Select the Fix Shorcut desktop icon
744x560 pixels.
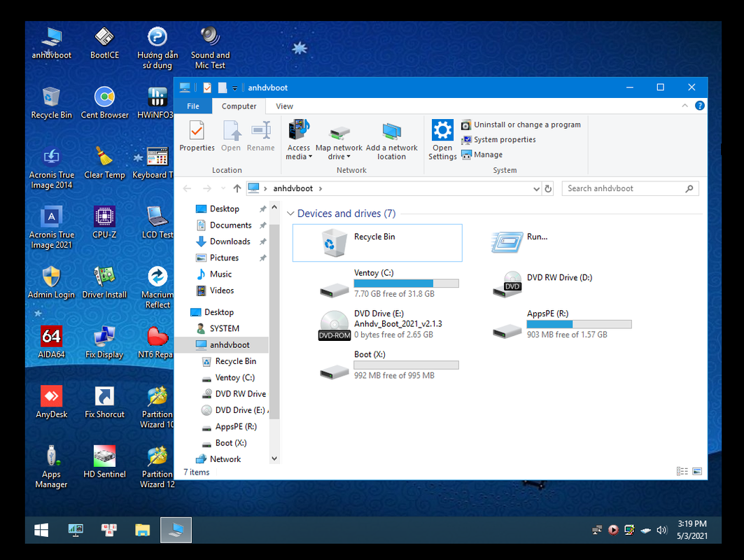pos(104,402)
